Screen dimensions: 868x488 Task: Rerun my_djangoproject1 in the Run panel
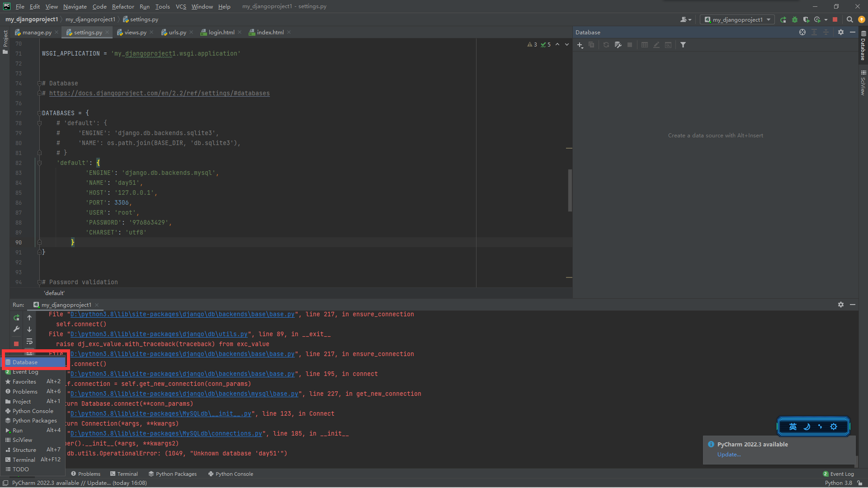click(16, 318)
